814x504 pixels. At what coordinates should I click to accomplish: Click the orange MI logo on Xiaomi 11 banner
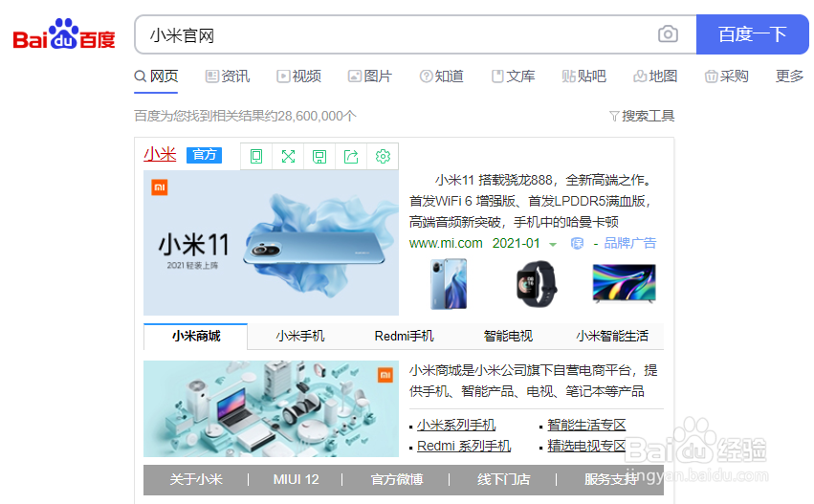click(x=160, y=187)
